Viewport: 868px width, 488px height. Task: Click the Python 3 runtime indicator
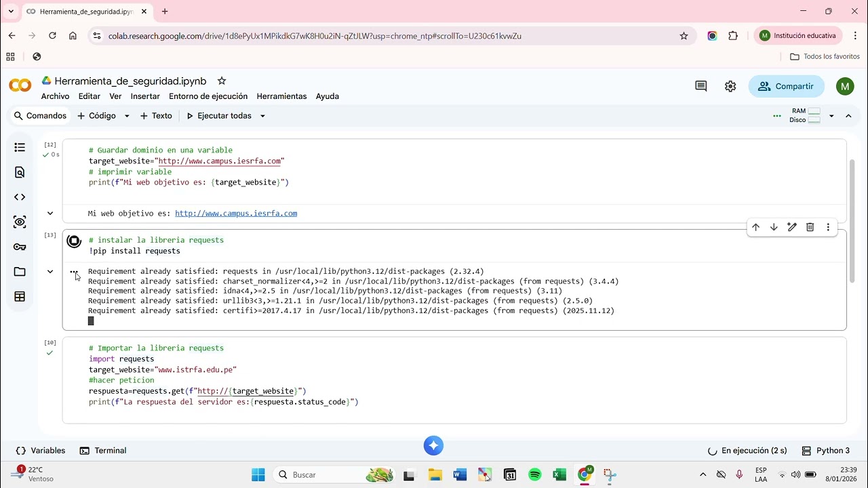tap(825, 451)
